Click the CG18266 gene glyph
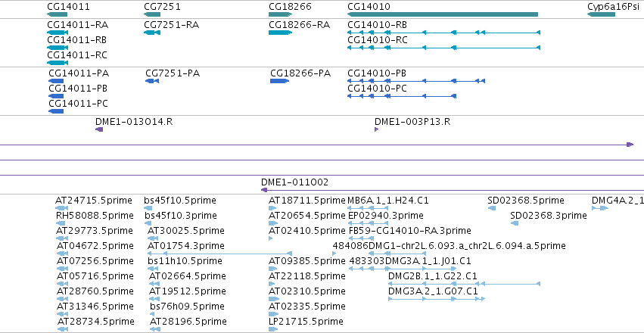The width and height of the screenshot is (644, 333). pyautogui.click(x=281, y=14)
